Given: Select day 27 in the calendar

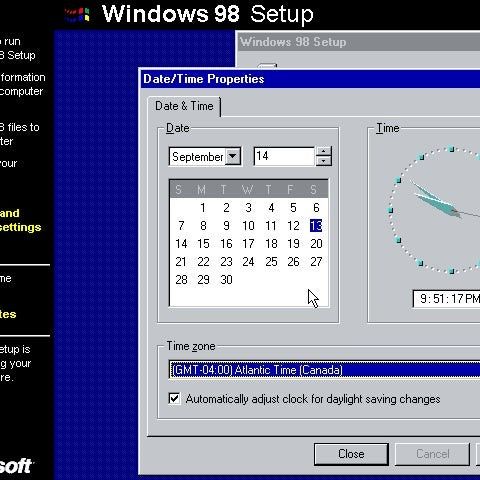Looking at the screenshot, I should point(316,262).
